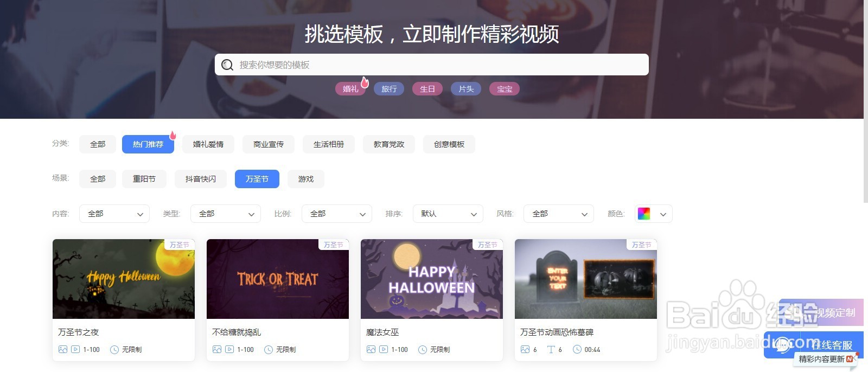Click the image icon under 万圣节之夜
The image size is (868, 372).
click(x=63, y=349)
